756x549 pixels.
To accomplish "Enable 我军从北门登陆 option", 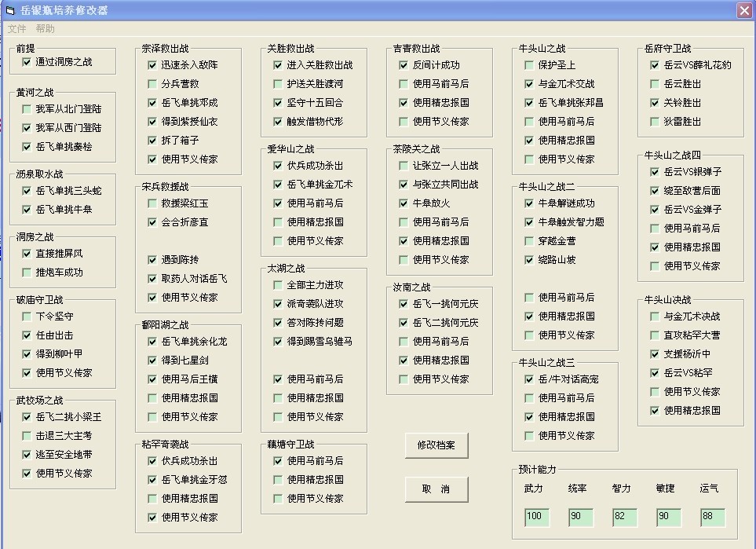I will [27, 109].
